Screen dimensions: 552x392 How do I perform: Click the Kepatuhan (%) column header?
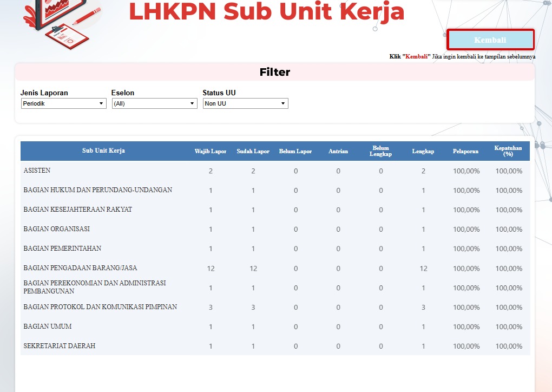coord(508,151)
